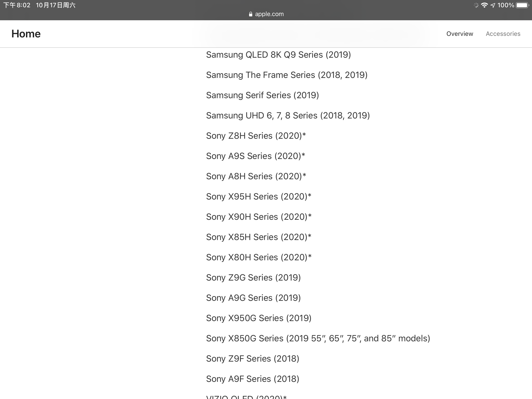Screen dimensions: 532x399
Task: Tap the Wi-Fi status icon
Action: click(x=484, y=5)
